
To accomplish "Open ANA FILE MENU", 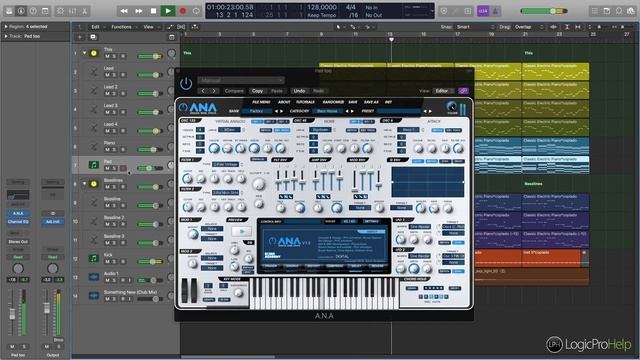I will tap(261, 102).
